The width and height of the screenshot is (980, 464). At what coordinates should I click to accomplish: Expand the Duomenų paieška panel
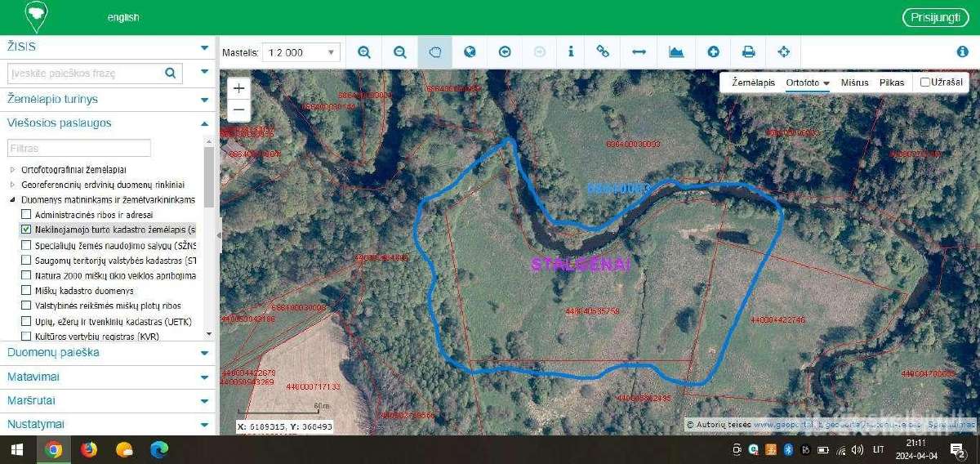coord(108,353)
